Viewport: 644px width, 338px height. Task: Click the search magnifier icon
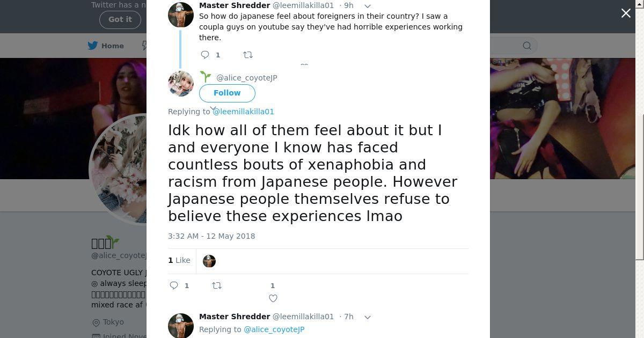point(527,46)
